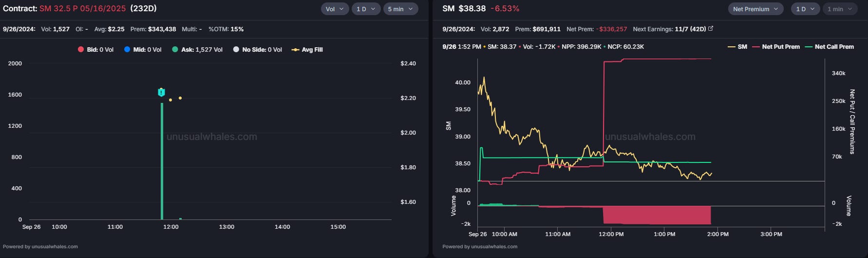The image size is (868, 258).
Task: Click the first yellow Avg Fill dot
Action: tap(170, 100)
